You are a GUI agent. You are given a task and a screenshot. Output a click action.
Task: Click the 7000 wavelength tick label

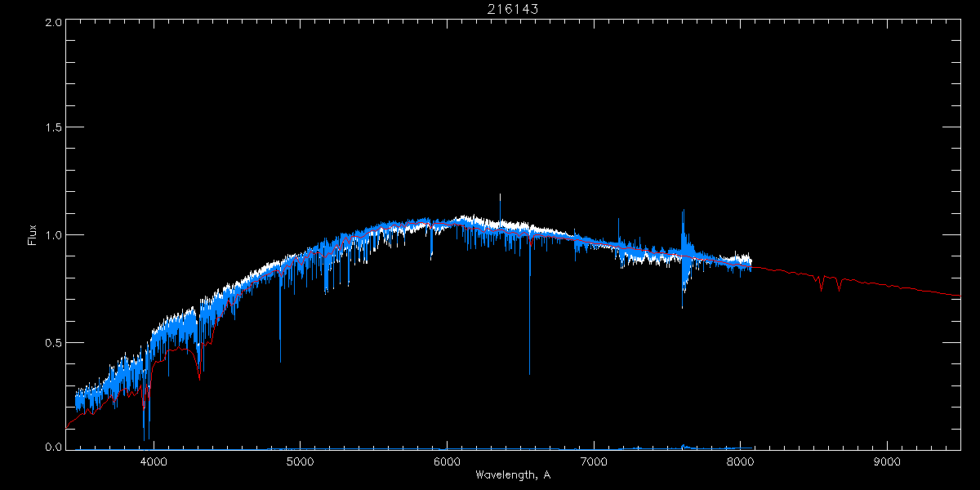tap(594, 461)
